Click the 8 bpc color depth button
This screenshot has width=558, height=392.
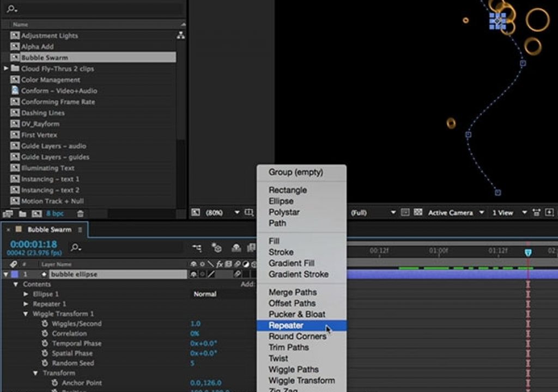click(x=55, y=214)
